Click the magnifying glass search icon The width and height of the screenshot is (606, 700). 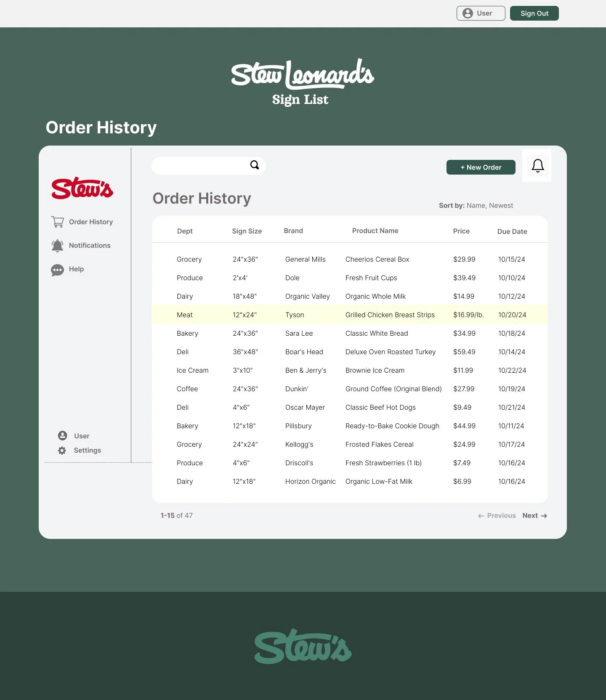pos(255,165)
